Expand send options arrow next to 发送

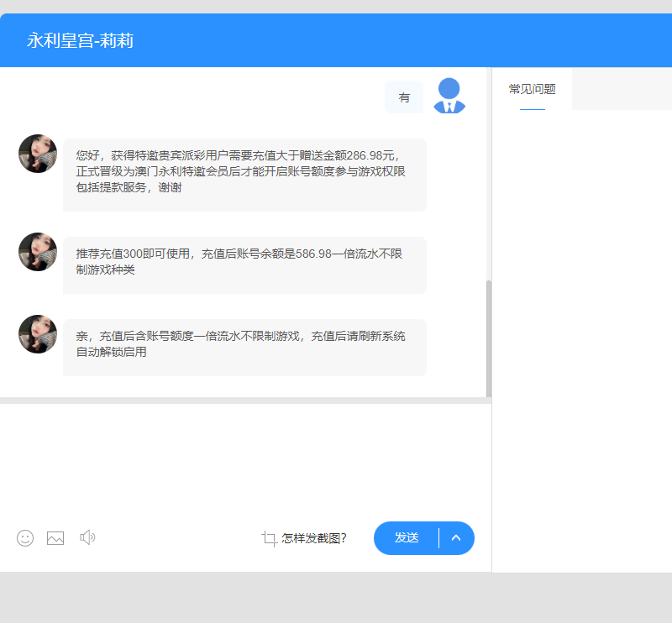(x=456, y=538)
